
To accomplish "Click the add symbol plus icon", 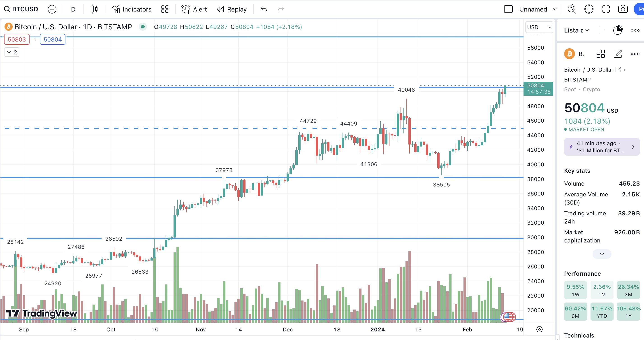I will pos(52,9).
